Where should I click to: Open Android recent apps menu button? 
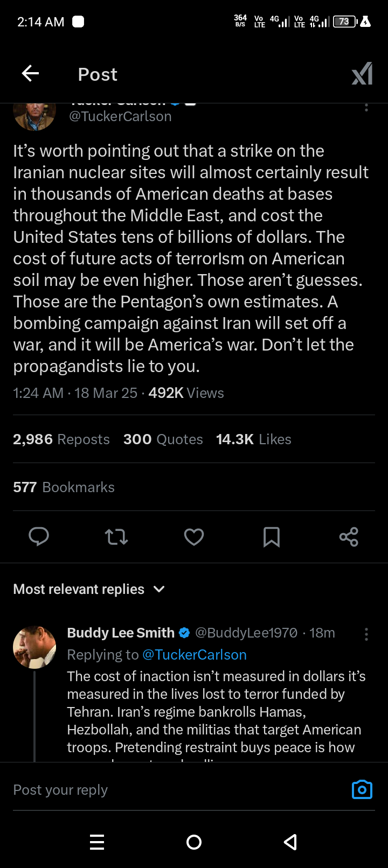[97, 842]
